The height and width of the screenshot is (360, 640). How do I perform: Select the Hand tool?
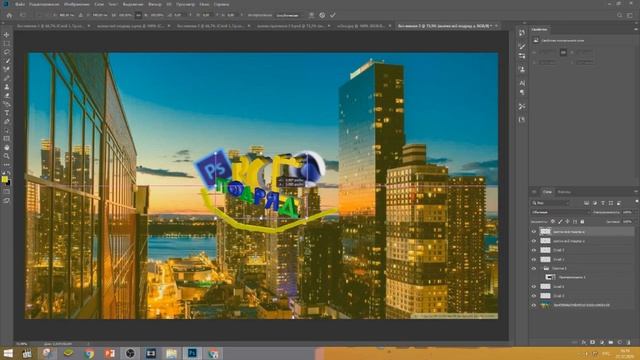tap(7, 147)
